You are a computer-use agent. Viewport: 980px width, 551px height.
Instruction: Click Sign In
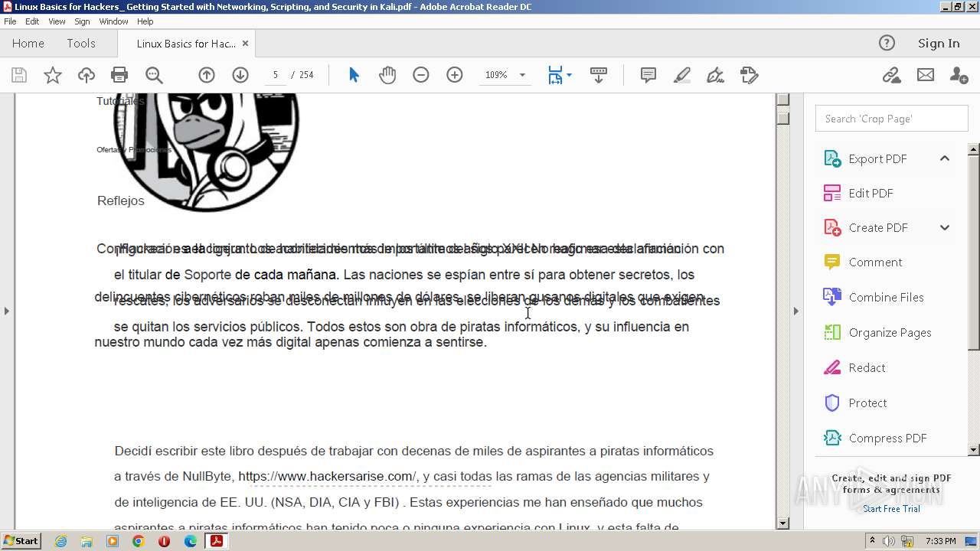pyautogui.click(x=939, y=44)
